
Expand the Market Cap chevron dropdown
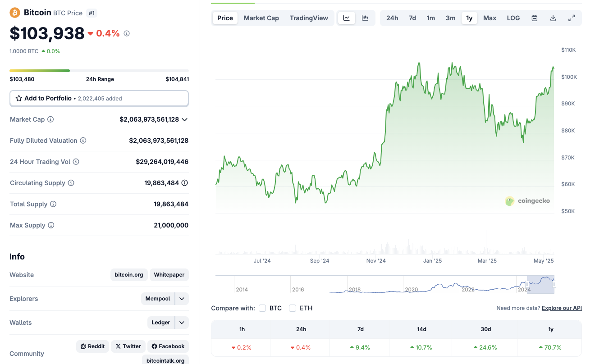tap(184, 119)
